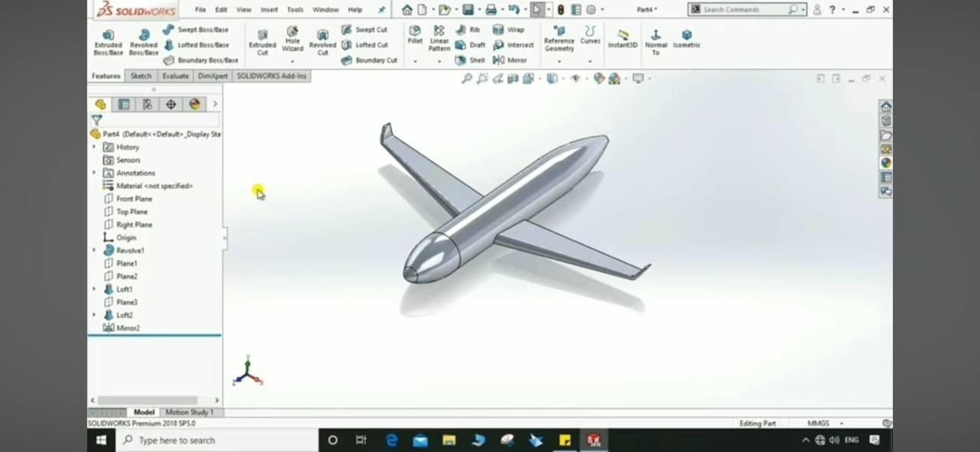This screenshot has width=980, height=452.
Task: Select Zoom to Fit in view toolbar
Action: coord(467,78)
